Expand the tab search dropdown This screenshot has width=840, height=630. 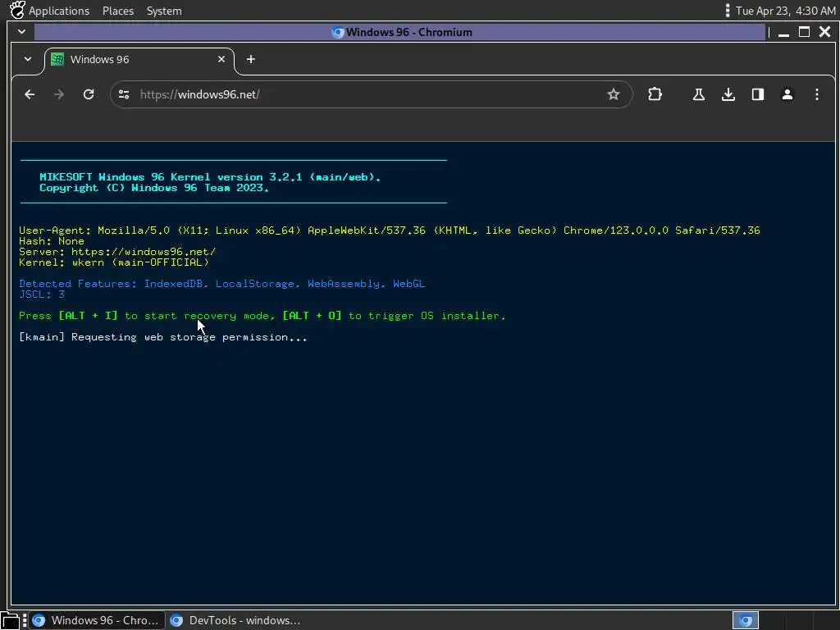[28, 59]
